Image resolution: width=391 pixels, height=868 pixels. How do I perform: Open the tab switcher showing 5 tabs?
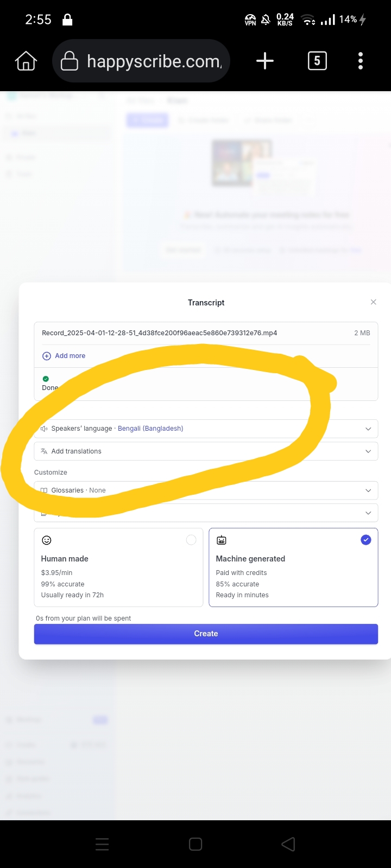[317, 61]
